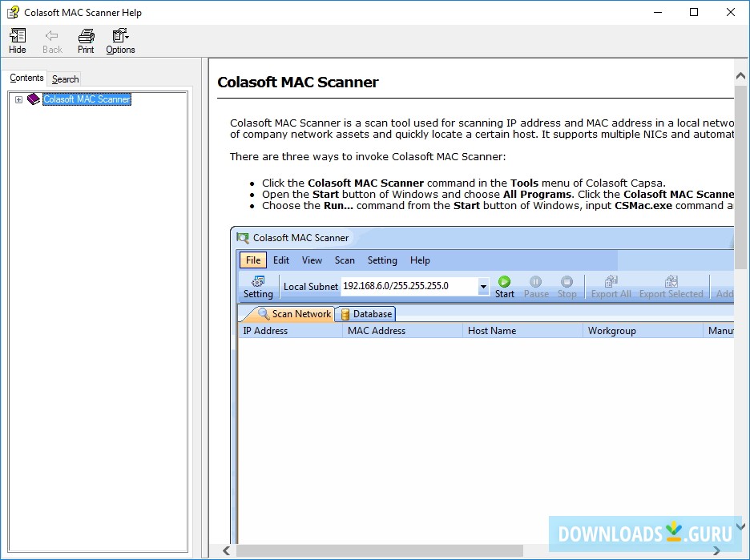Open the File menu in pictured scanner
The width and height of the screenshot is (750, 560).
tap(253, 260)
